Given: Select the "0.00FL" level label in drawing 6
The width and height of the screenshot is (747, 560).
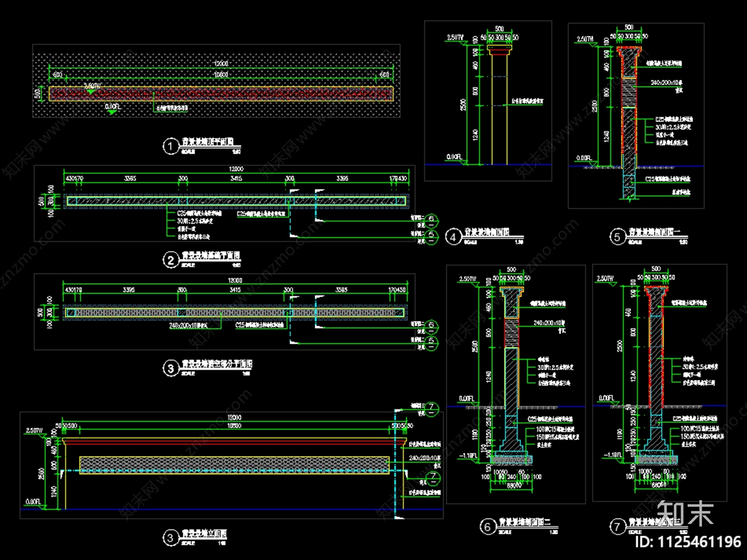Looking at the screenshot, I should pos(467,398).
